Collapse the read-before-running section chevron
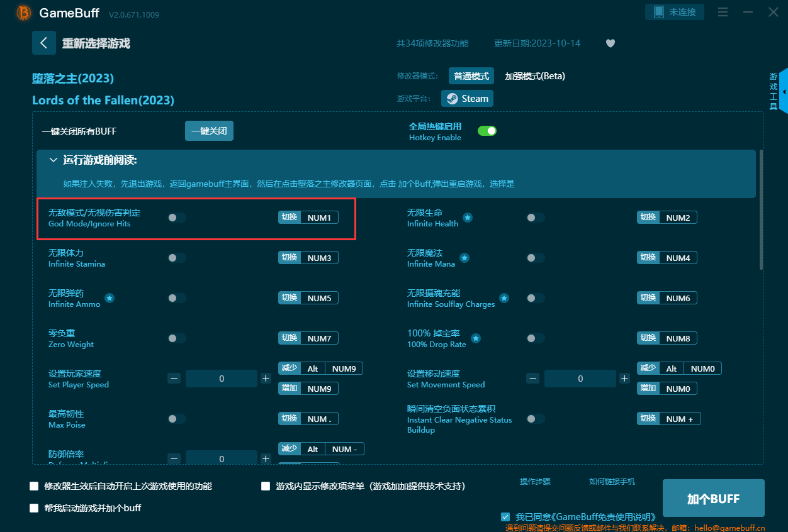The height and width of the screenshot is (532, 788). point(53,160)
